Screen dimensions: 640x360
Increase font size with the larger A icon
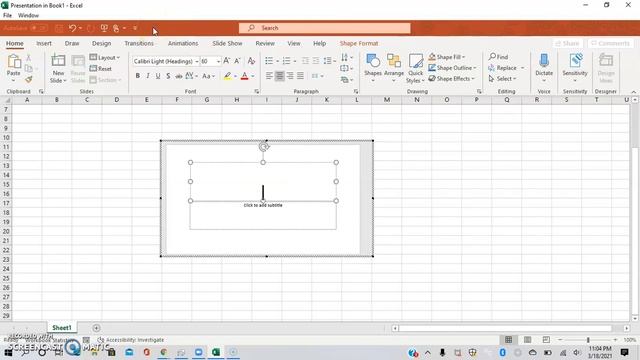[x=227, y=61]
